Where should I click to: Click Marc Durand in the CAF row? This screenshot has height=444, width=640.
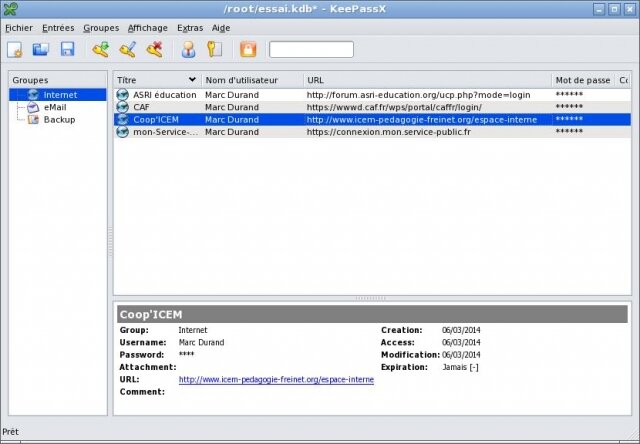point(232,107)
